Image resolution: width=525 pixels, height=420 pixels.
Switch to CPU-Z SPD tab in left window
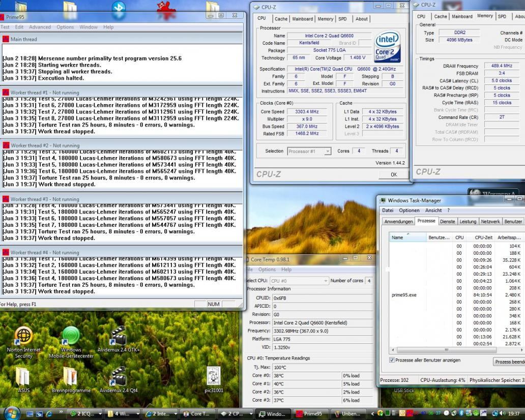(x=342, y=19)
